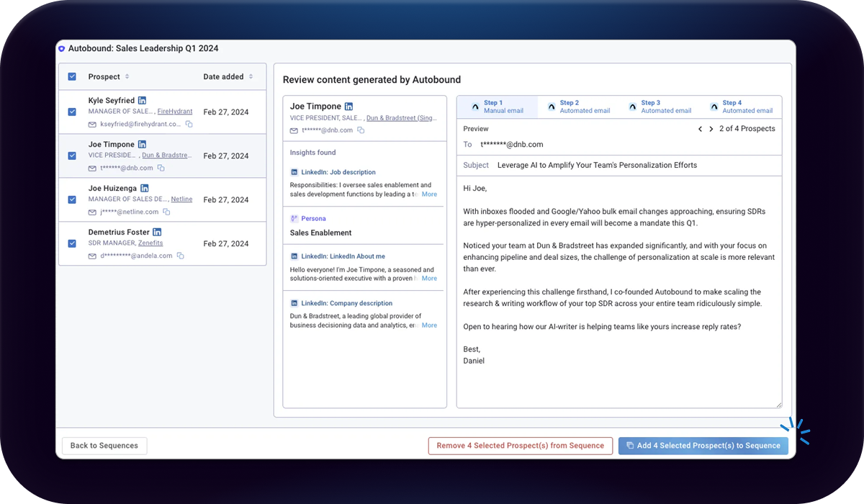Image resolution: width=864 pixels, height=504 pixels.
Task: Click the Persona icon in insights
Action: point(294,218)
